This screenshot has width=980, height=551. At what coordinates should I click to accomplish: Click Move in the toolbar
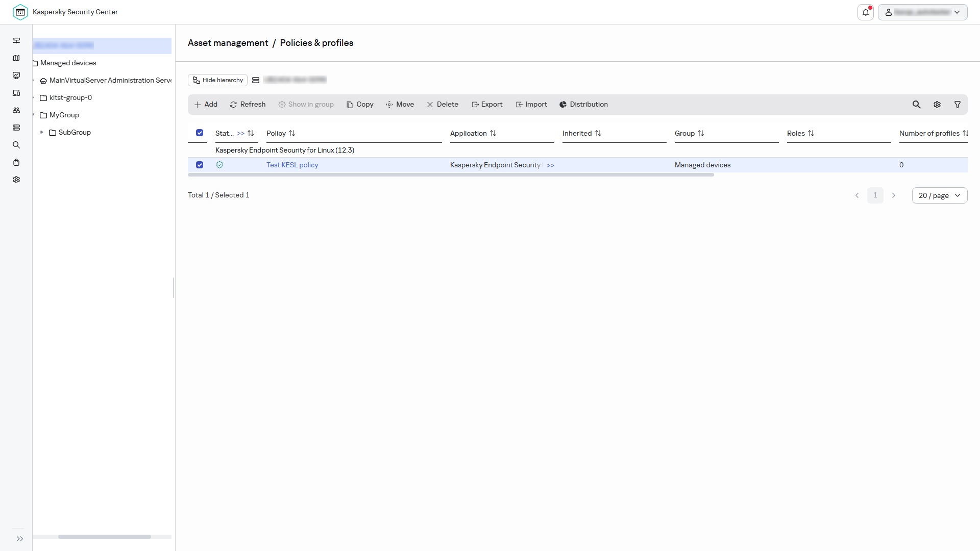[x=400, y=105]
